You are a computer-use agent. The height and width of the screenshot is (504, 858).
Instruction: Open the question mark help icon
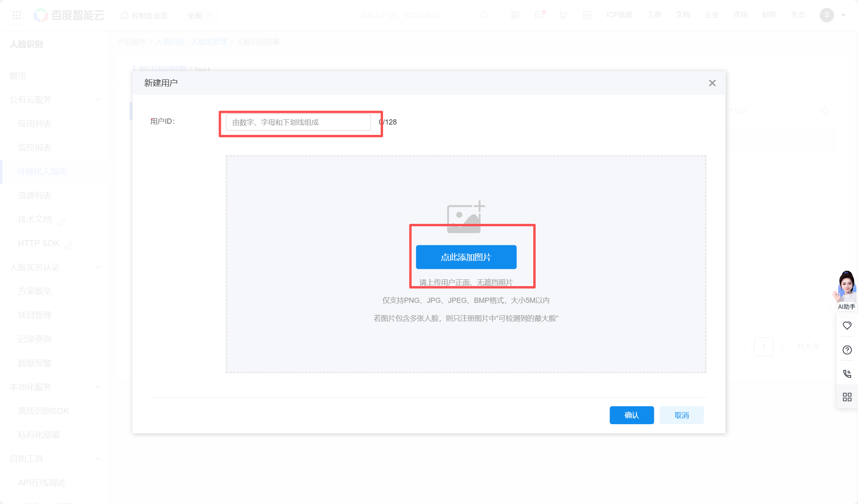pyautogui.click(x=847, y=350)
